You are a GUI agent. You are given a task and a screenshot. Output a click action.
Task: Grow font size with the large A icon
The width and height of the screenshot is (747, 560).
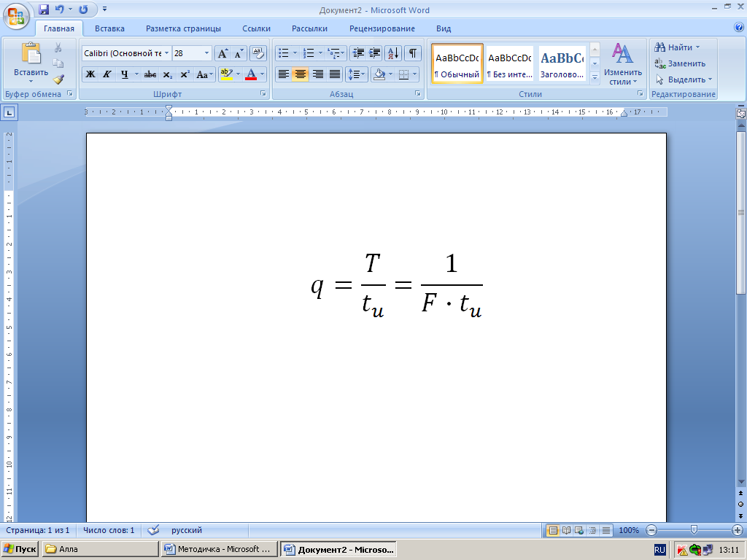pos(222,53)
